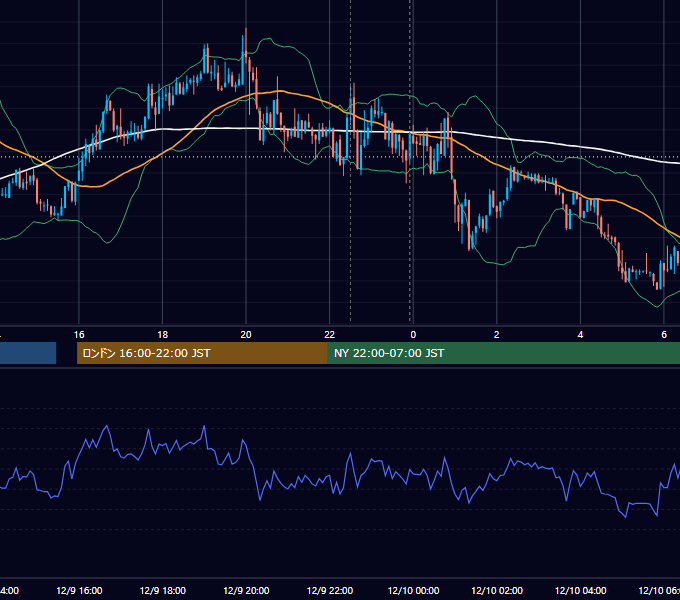Click the 12/9 16:00 date label
This screenshot has height=600, width=680.
point(79,590)
